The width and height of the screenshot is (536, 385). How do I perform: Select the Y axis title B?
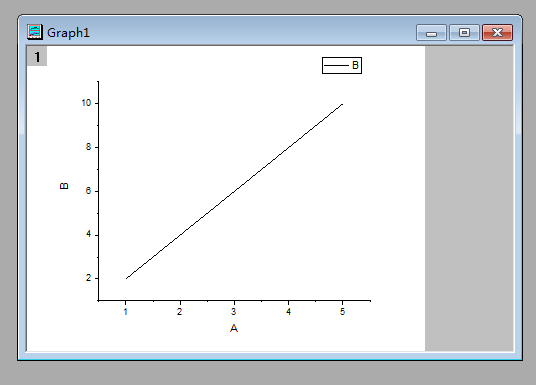point(64,186)
